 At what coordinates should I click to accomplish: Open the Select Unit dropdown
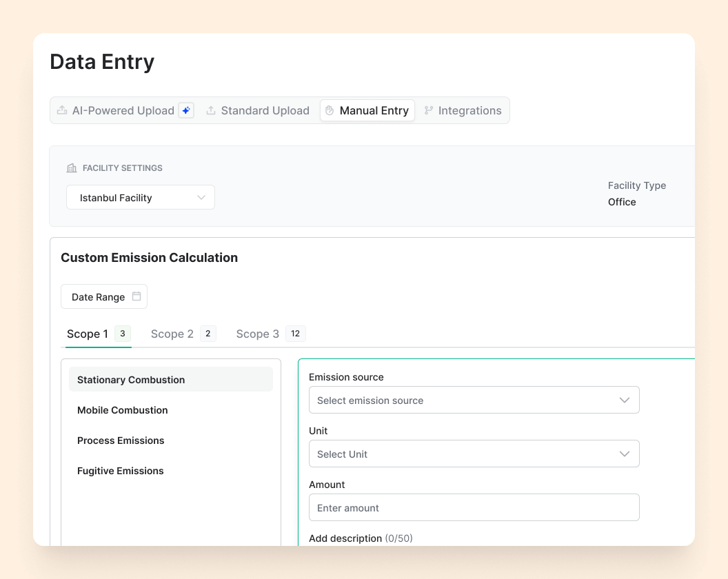pos(474,454)
